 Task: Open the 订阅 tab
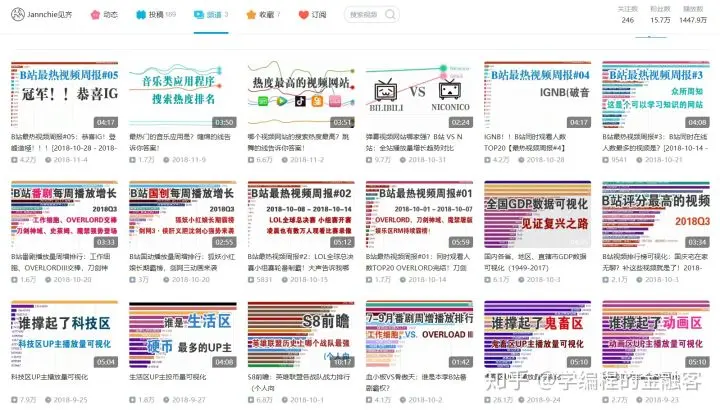point(313,15)
